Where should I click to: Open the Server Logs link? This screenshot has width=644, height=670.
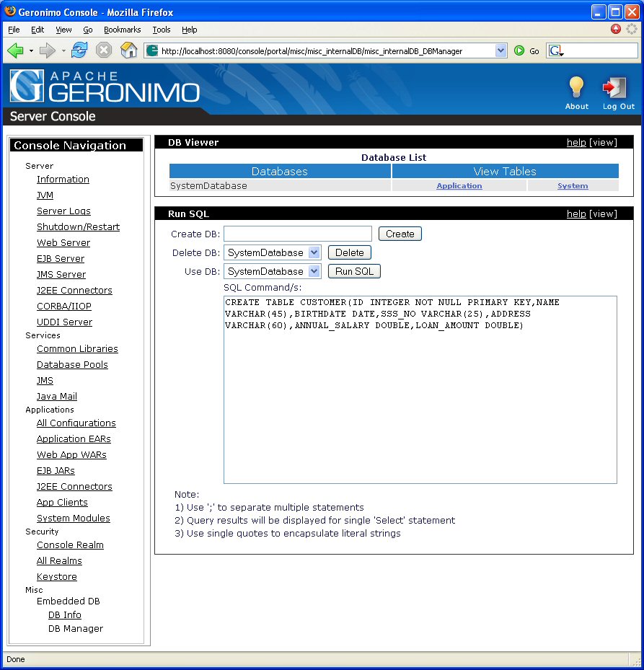(63, 211)
